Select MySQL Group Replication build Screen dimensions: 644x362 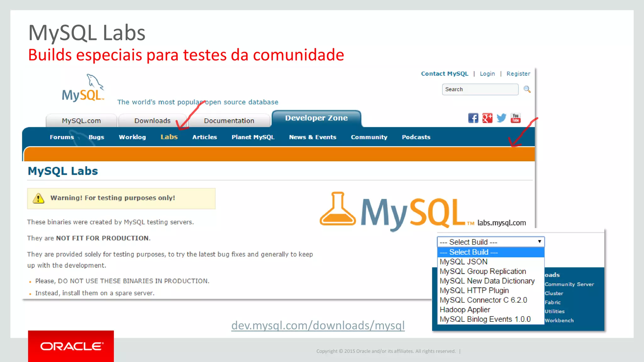pos(491,271)
